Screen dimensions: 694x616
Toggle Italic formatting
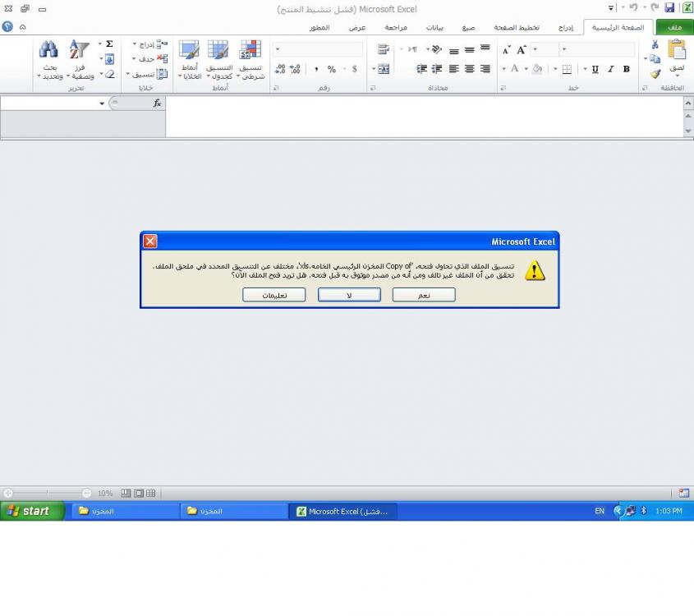[611, 69]
